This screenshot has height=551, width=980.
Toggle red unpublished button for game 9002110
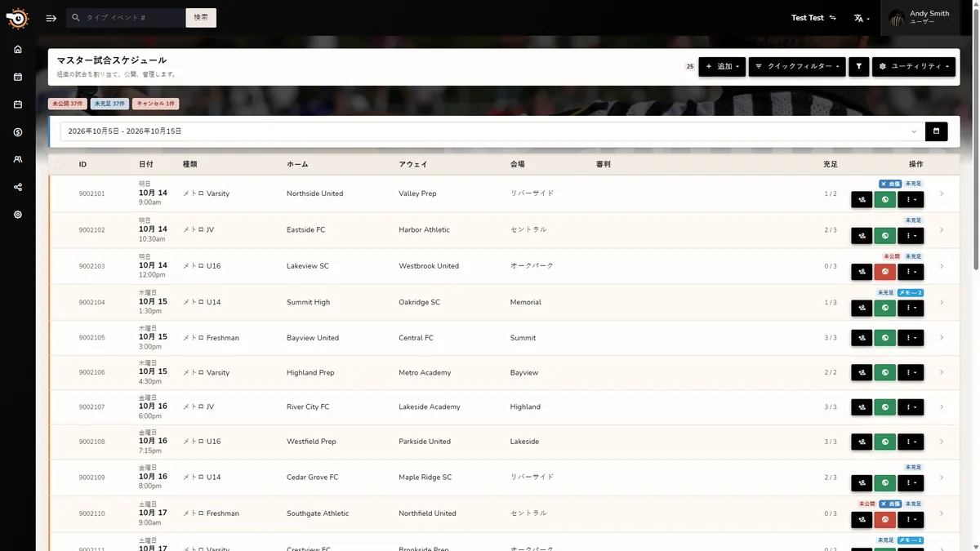885,519
